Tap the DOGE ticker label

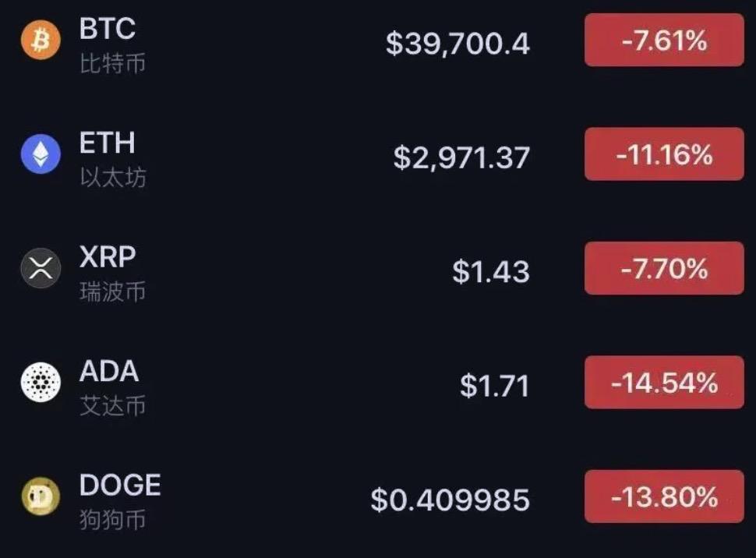tap(120, 486)
